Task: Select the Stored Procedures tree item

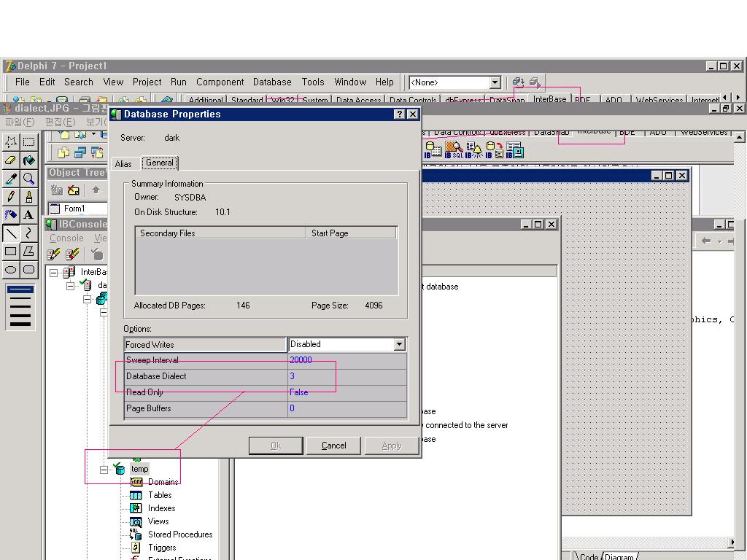Action: pyautogui.click(x=180, y=534)
